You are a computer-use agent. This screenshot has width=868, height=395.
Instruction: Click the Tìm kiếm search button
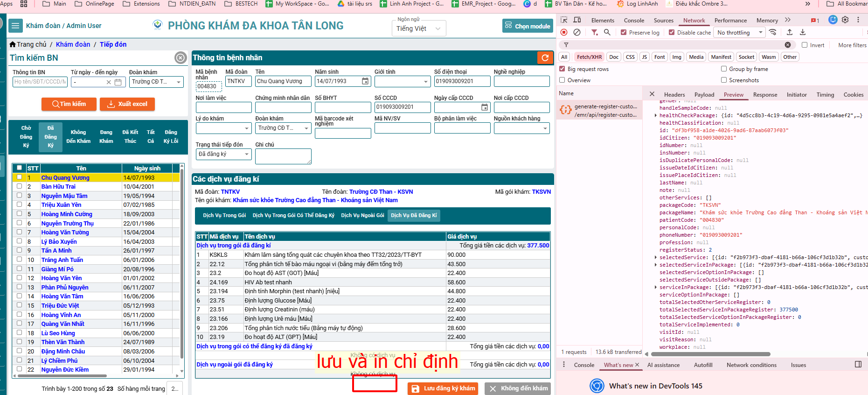click(x=69, y=104)
